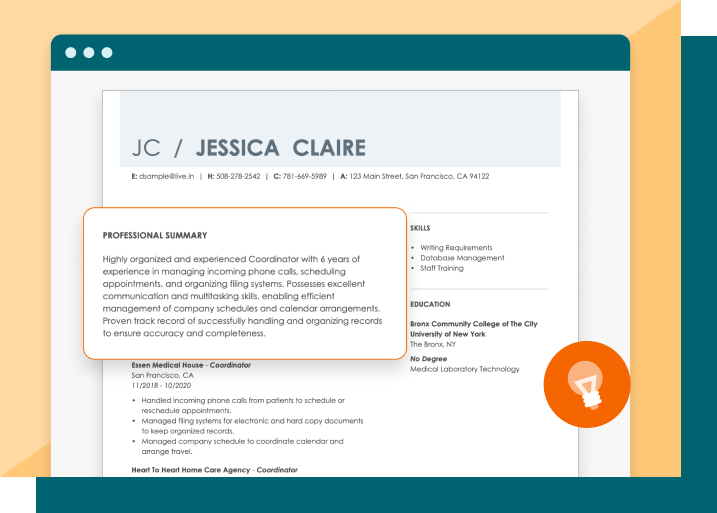Click the Education section heading
This screenshot has height=513, width=717.
tap(430, 304)
